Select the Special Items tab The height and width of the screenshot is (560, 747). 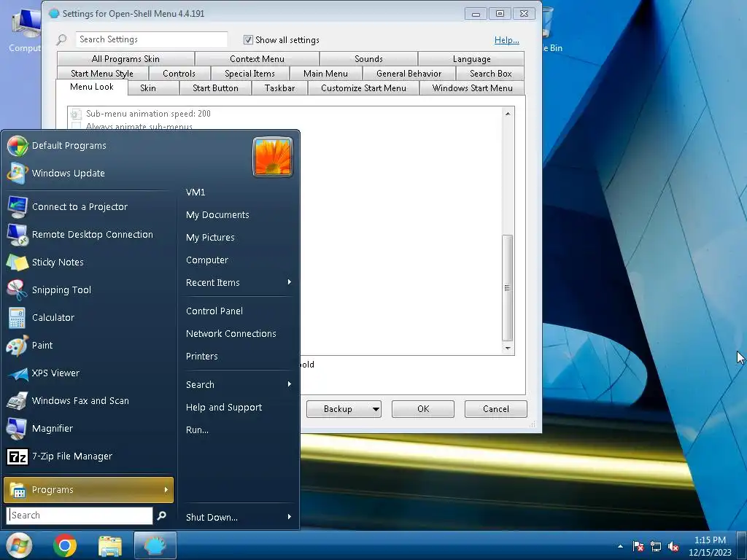click(249, 74)
